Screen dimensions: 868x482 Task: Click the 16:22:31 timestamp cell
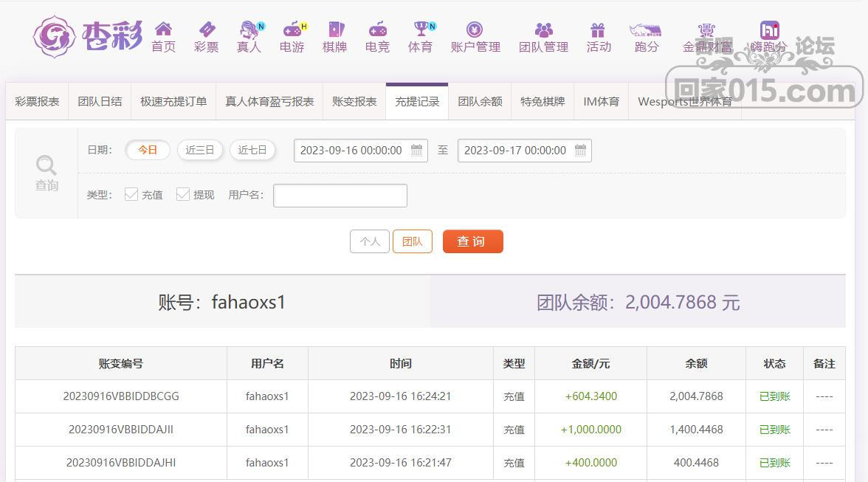pyautogui.click(x=400, y=430)
